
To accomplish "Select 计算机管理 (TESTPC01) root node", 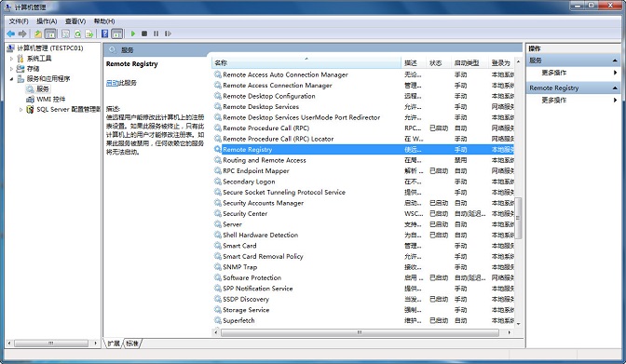I will (50, 47).
